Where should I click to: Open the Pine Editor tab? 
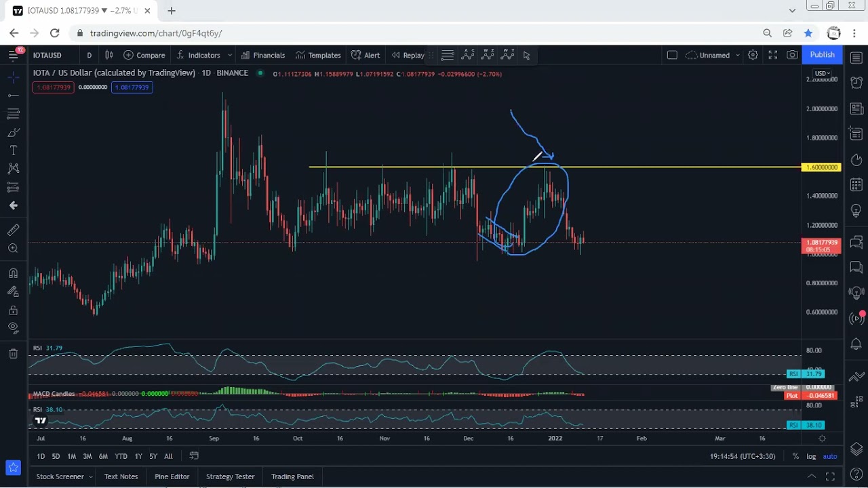click(x=172, y=476)
